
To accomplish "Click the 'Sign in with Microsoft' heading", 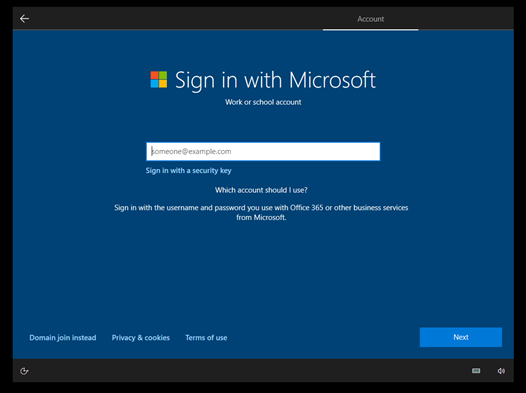I will pyautogui.click(x=275, y=80).
